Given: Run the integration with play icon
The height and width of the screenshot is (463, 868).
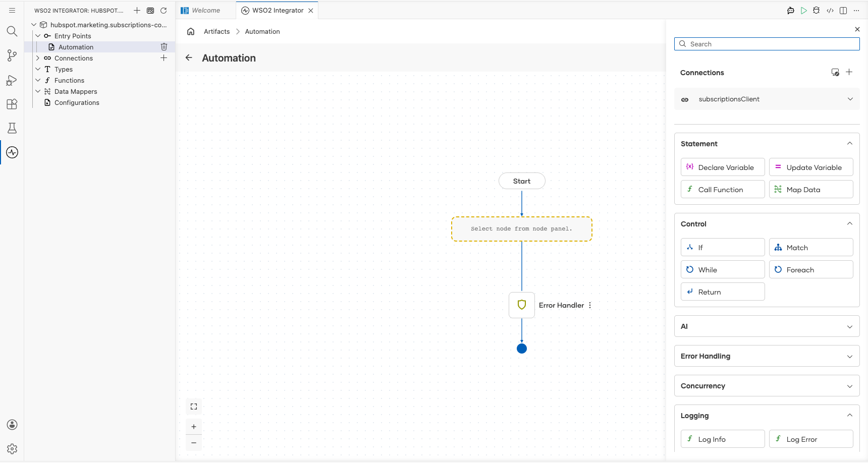Looking at the screenshot, I should click(803, 10).
